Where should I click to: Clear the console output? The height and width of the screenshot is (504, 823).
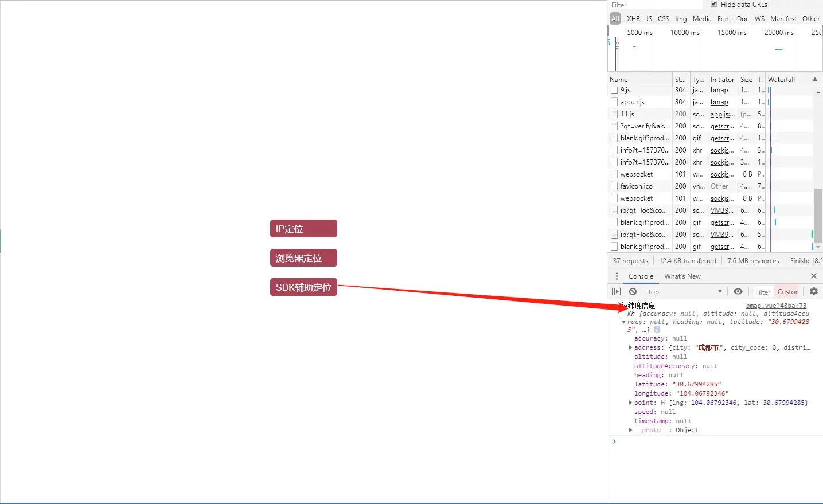pos(633,292)
